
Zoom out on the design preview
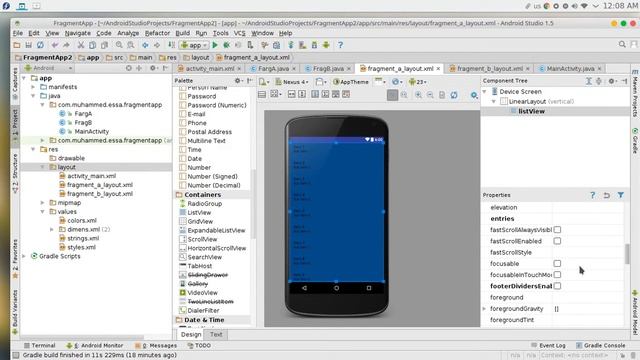[x=430, y=95]
